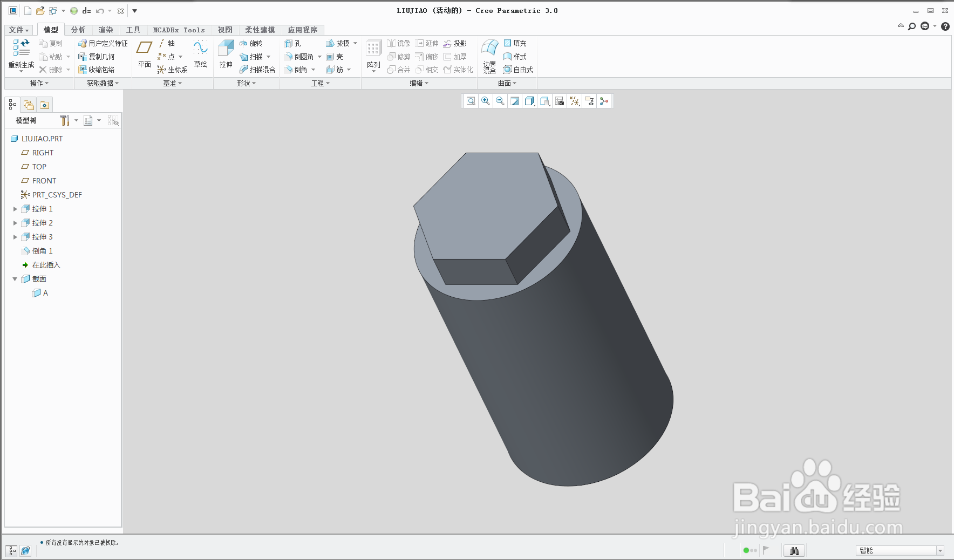The width and height of the screenshot is (954, 560).
Task: Click the Zoom Out magnifier icon
Action: (x=500, y=101)
